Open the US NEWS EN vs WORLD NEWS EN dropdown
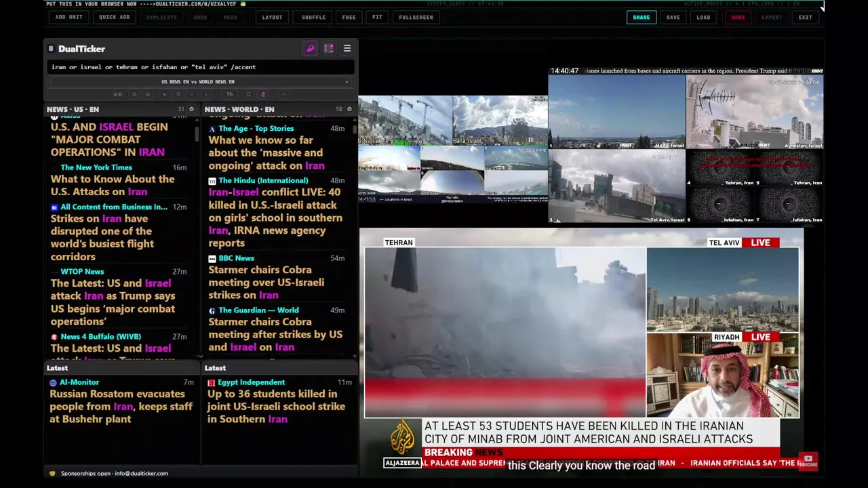Image resolution: width=868 pixels, height=488 pixels. pyautogui.click(x=201, y=82)
